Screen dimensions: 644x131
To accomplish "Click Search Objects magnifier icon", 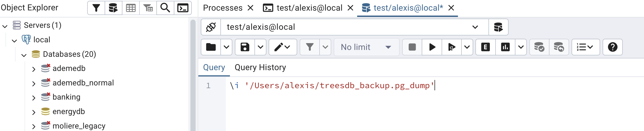I will tap(165, 8).
